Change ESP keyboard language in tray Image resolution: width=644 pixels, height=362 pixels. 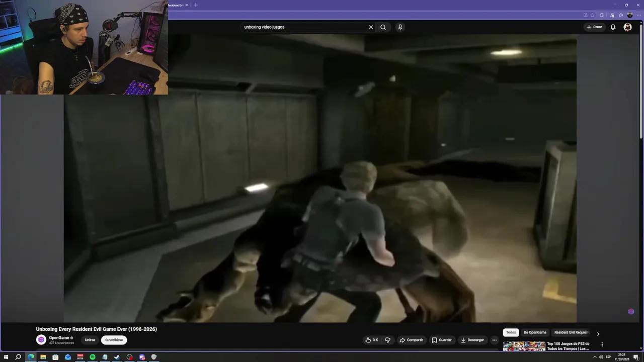(x=608, y=357)
